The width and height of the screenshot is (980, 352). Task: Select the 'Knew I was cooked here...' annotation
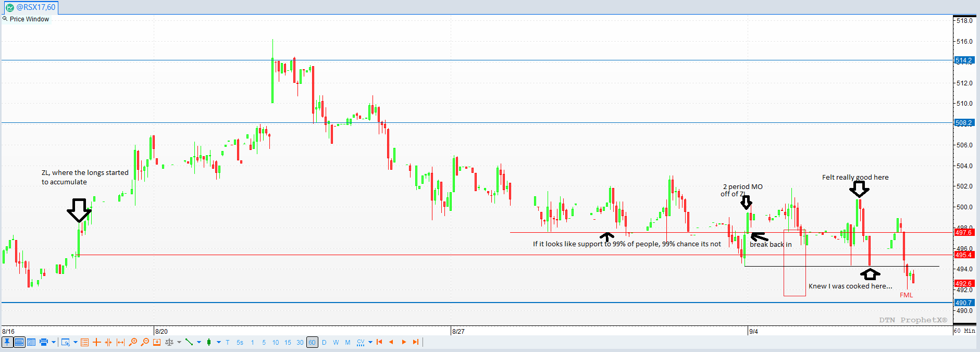[850, 286]
